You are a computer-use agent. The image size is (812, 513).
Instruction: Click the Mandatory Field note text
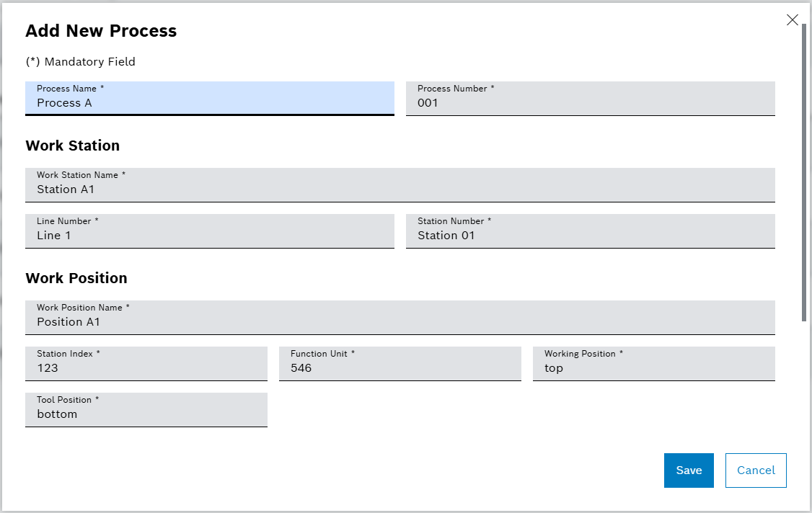coord(81,62)
